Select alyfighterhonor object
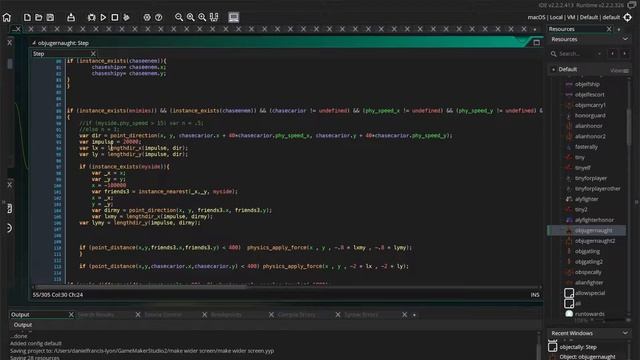 tap(594, 220)
